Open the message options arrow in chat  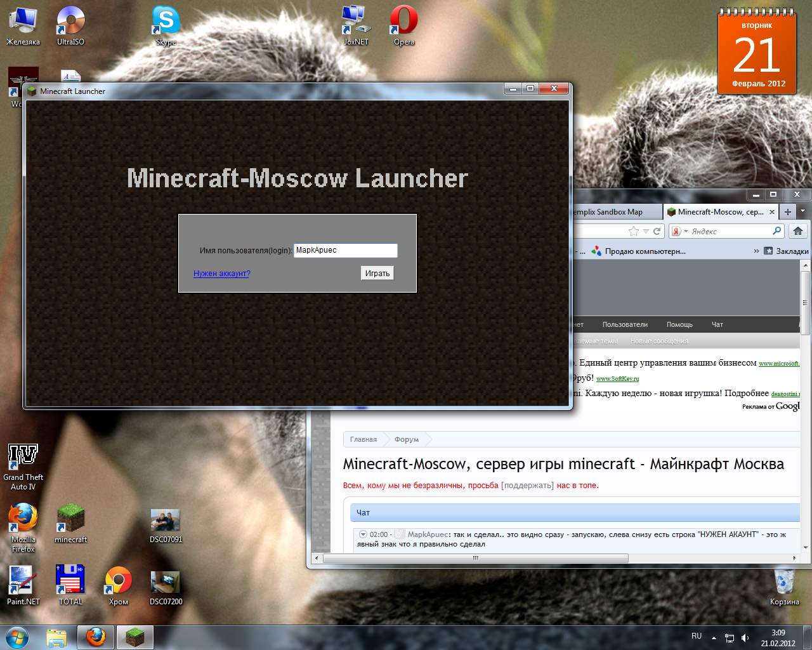[363, 534]
